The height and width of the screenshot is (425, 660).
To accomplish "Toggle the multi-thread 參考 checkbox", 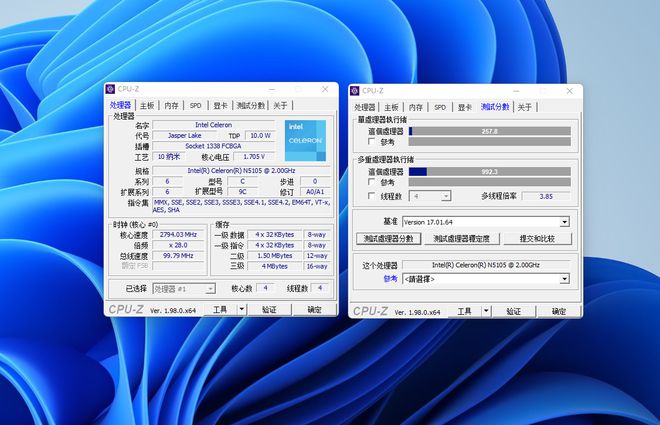I will 372,182.
